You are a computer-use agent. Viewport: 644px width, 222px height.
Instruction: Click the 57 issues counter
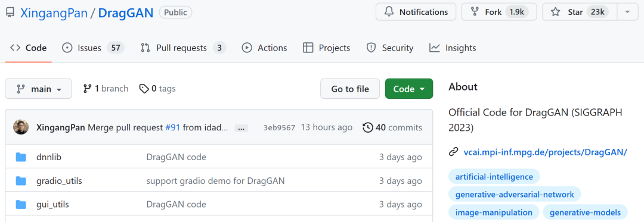[x=116, y=48]
